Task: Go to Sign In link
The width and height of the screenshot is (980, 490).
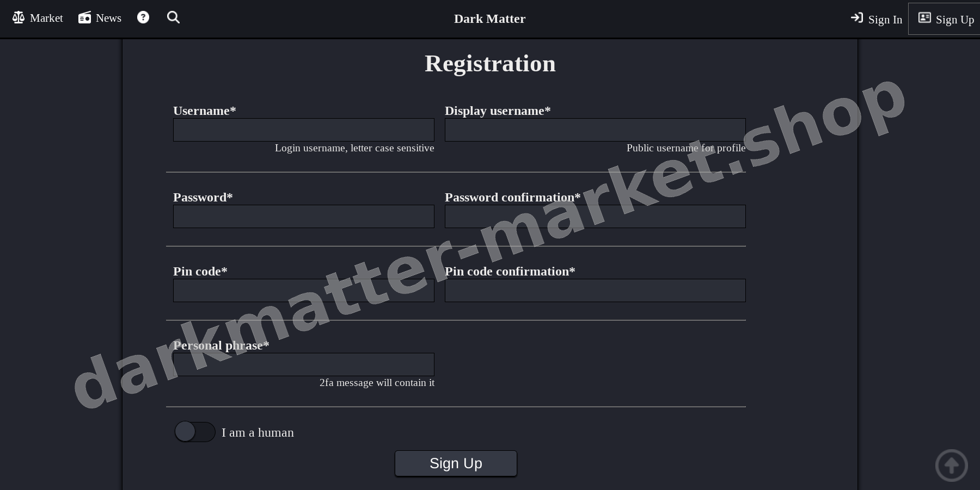Action: click(885, 20)
